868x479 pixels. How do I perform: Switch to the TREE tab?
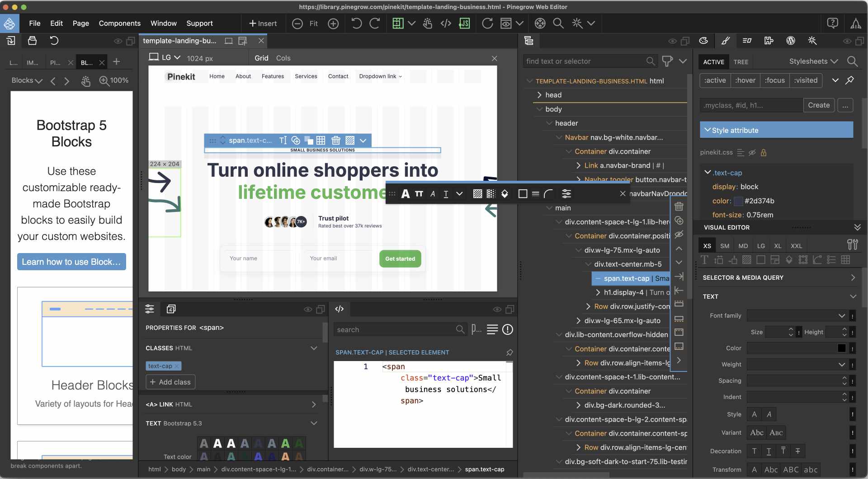tap(741, 62)
